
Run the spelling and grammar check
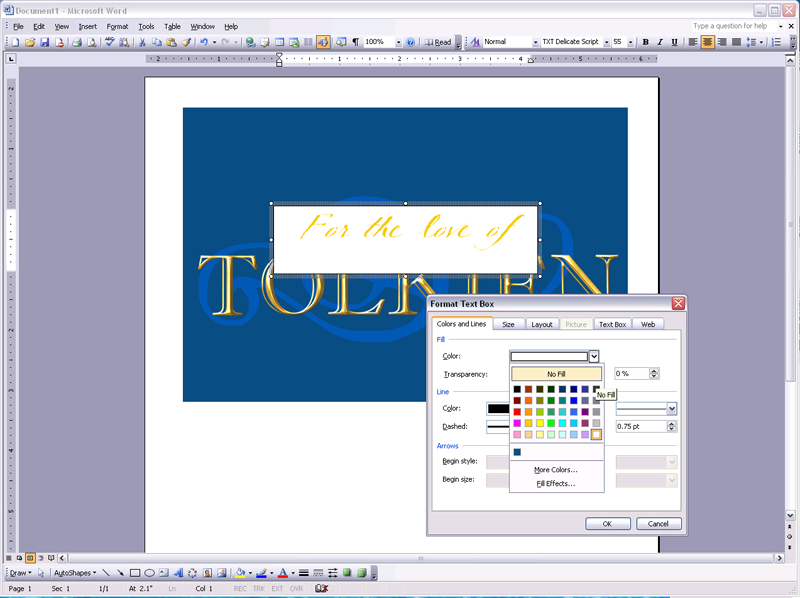(109, 42)
